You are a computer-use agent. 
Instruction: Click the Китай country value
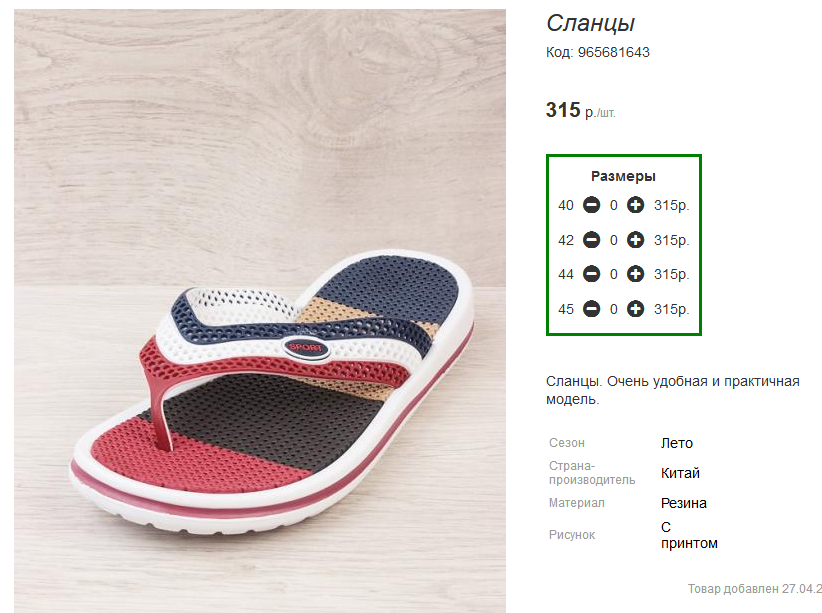pos(680,473)
